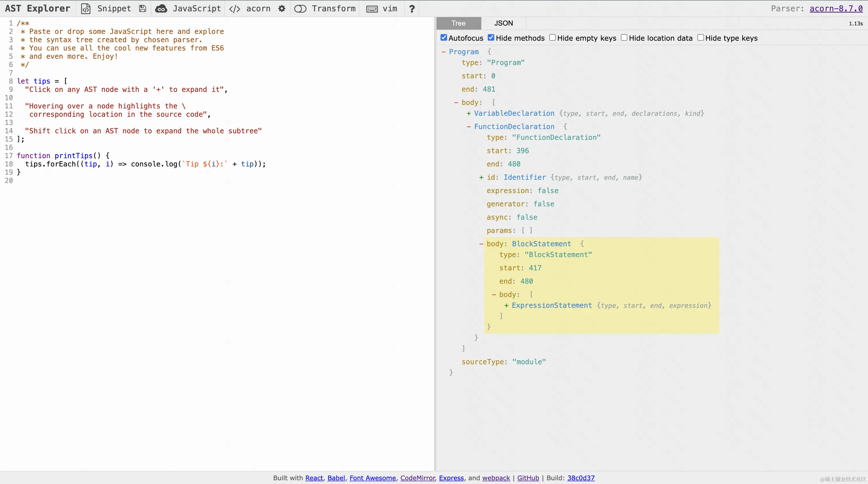This screenshot has height=484, width=868.
Task: Expand the id Identifier node
Action: tap(481, 178)
